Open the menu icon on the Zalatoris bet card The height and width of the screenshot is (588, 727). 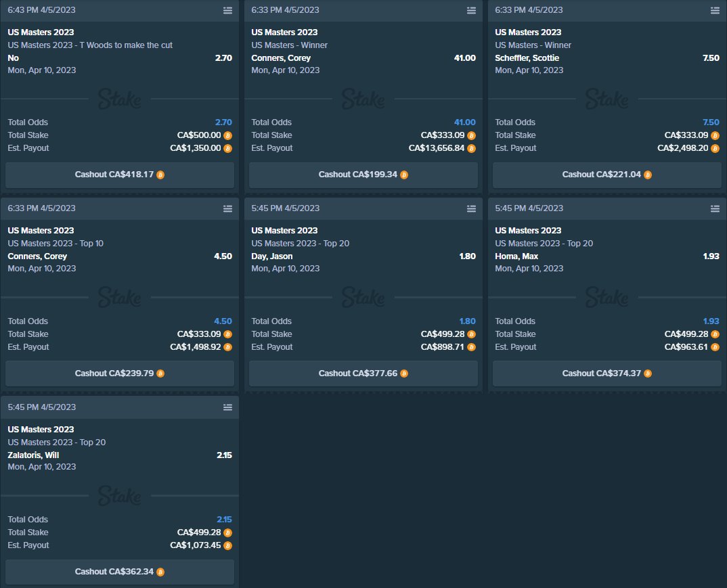pyautogui.click(x=228, y=407)
